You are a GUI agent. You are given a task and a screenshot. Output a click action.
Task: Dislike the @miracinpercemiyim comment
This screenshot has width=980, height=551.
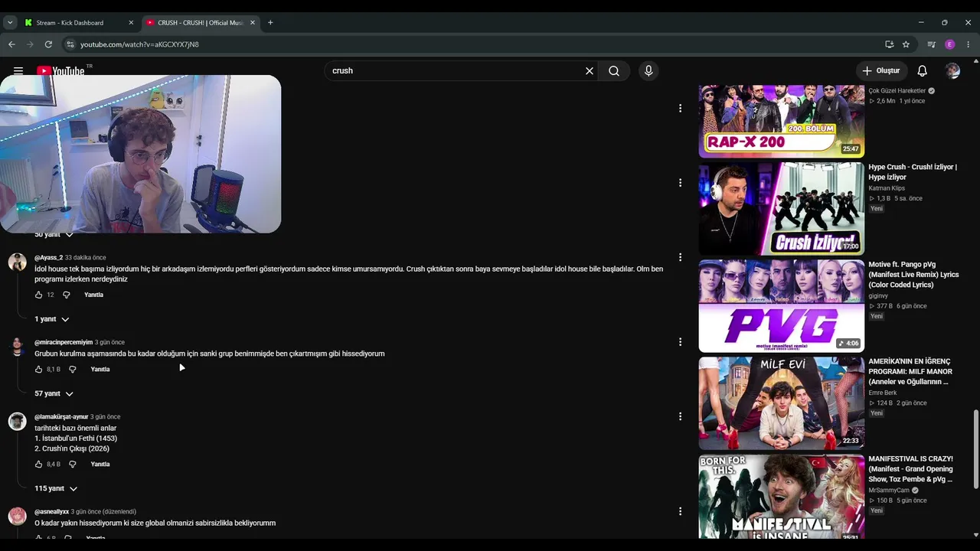72,369
